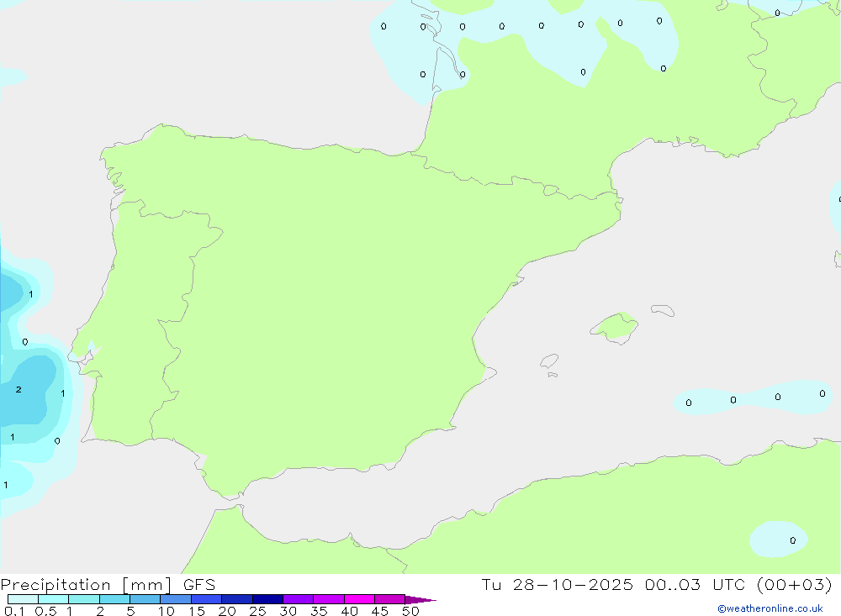Click the "25" legend scale label
This screenshot has height=616, width=841.
point(257,611)
